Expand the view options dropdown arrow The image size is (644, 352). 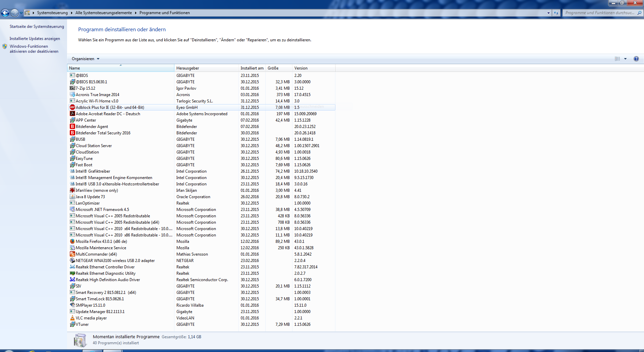pos(625,59)
